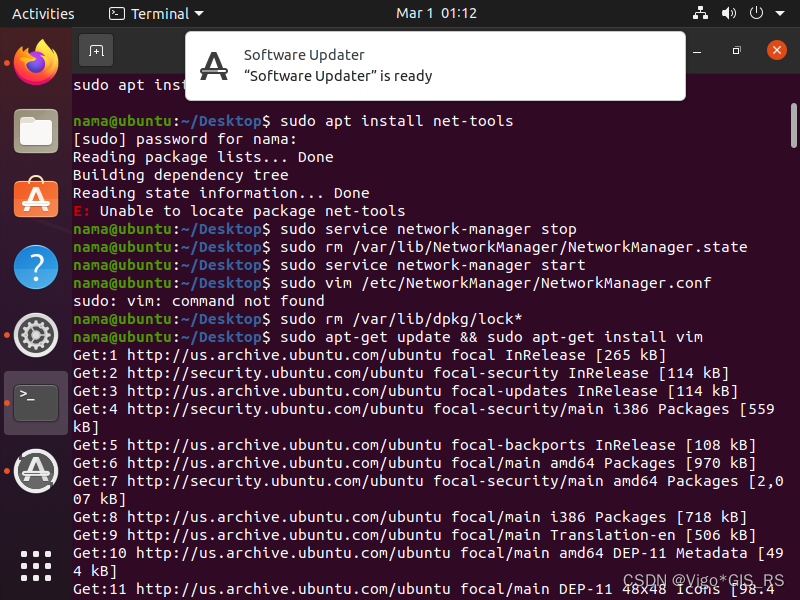Click the 'Get:8' focal/main i386 Packages line
800x600 pixels.
point(410,517)
